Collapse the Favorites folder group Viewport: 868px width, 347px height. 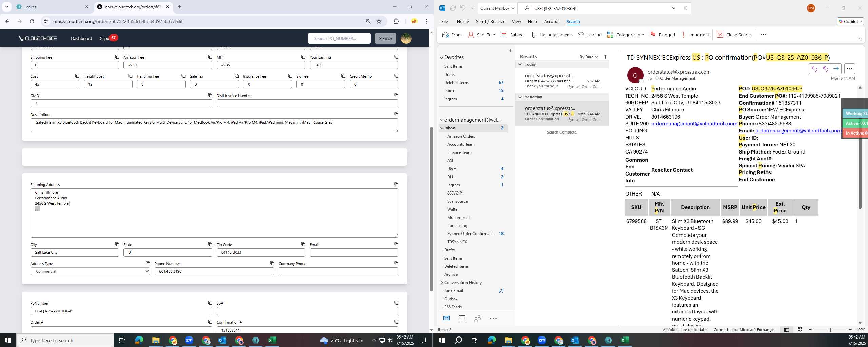(442, 58)
